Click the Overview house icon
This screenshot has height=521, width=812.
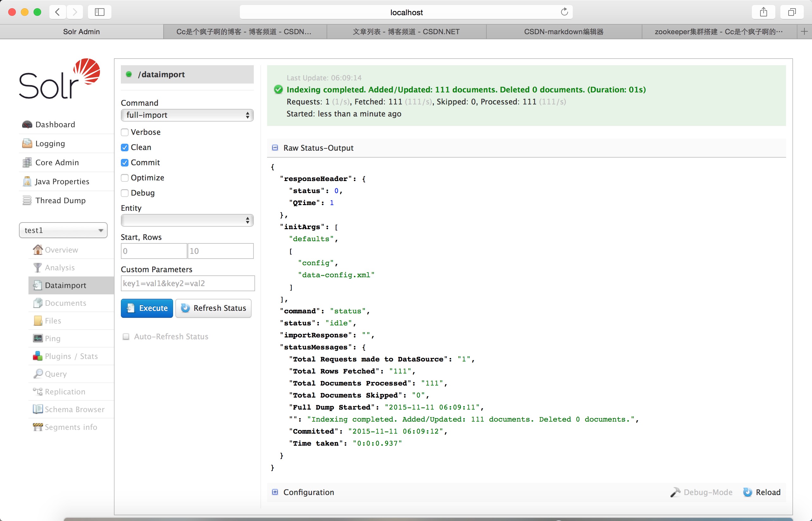coord(38,250)
